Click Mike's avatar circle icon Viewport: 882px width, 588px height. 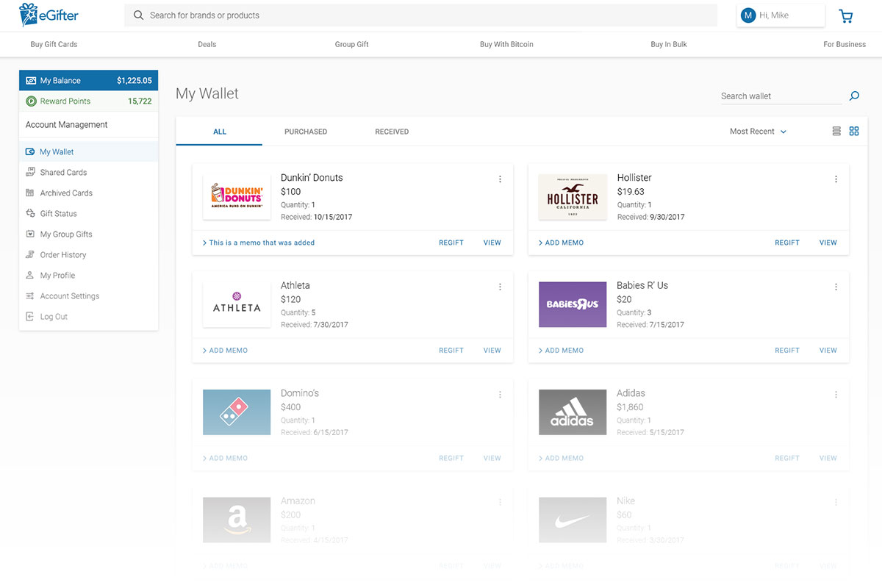click(748, 15)
